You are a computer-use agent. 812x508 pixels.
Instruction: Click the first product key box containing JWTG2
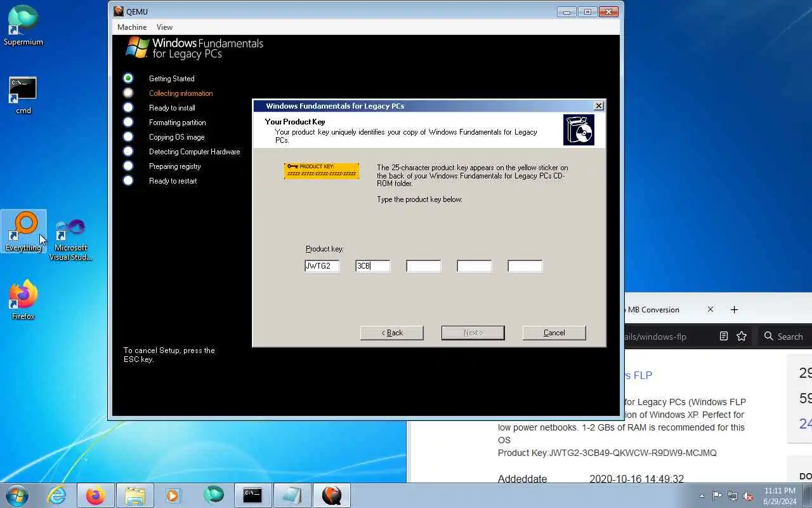pyautogui.click(x=322, y=266)
